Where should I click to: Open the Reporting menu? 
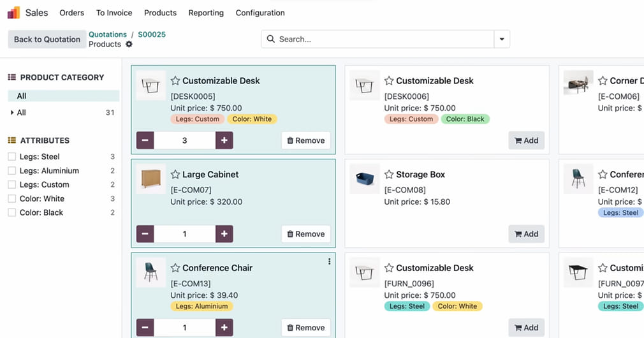[x=206, y=13]
